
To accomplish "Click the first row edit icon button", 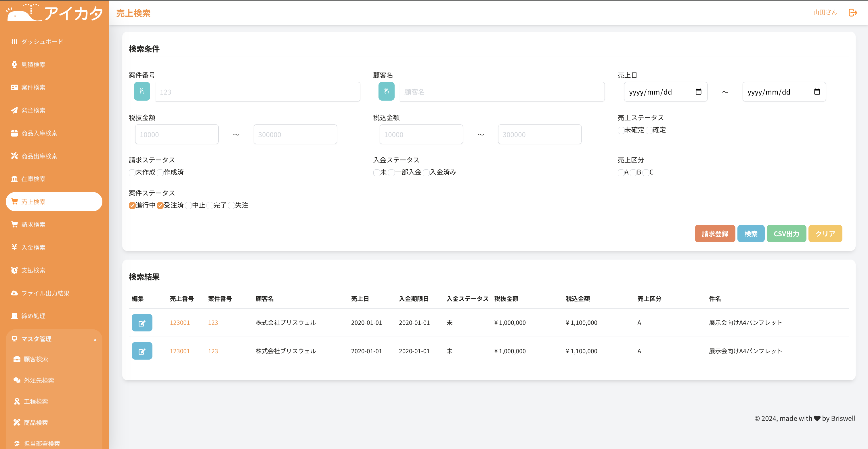I will click(x=142, y=323).
